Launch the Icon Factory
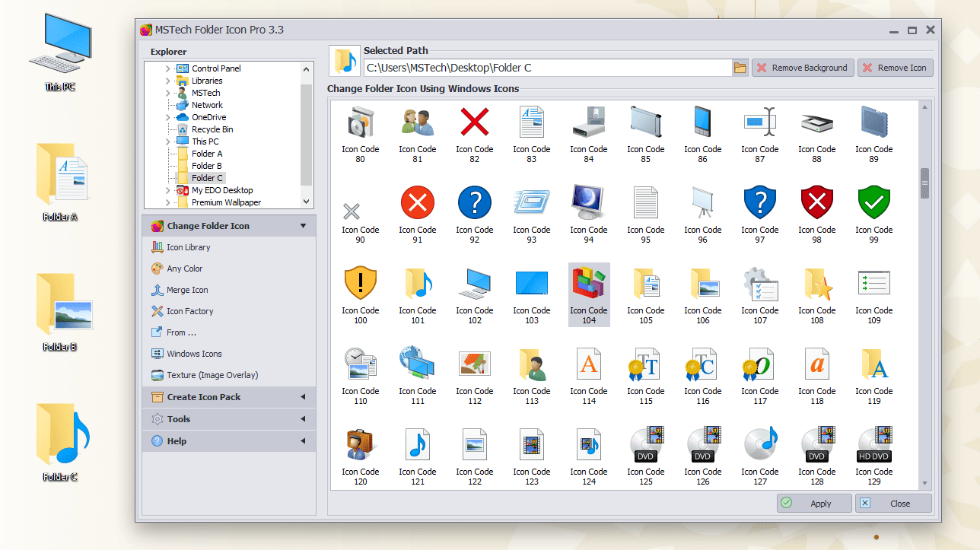 coord(189,310)
